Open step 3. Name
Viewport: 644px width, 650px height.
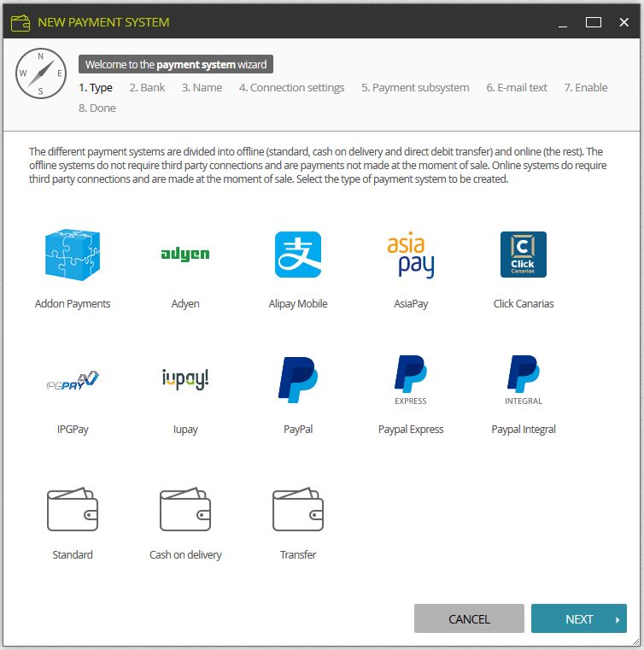[x=202, y=87]
